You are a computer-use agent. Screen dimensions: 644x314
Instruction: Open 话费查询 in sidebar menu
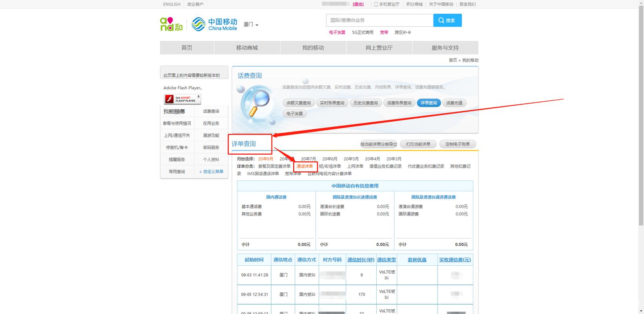tap(211, 111)
